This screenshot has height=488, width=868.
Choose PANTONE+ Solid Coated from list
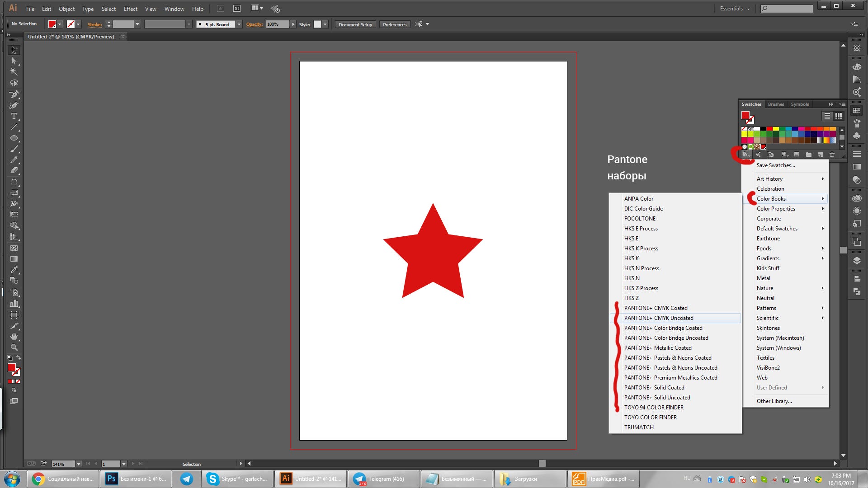(675, 388)
